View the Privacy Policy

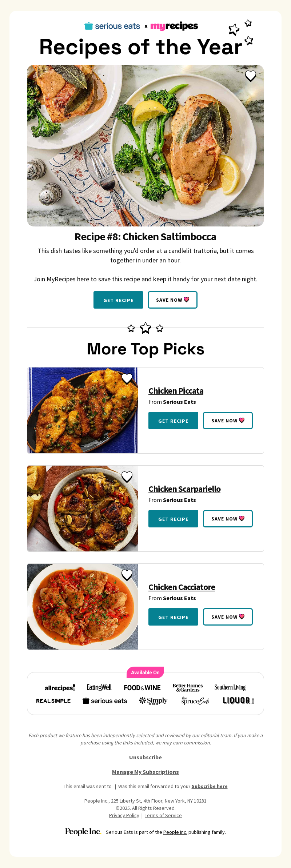coord(124,815)
